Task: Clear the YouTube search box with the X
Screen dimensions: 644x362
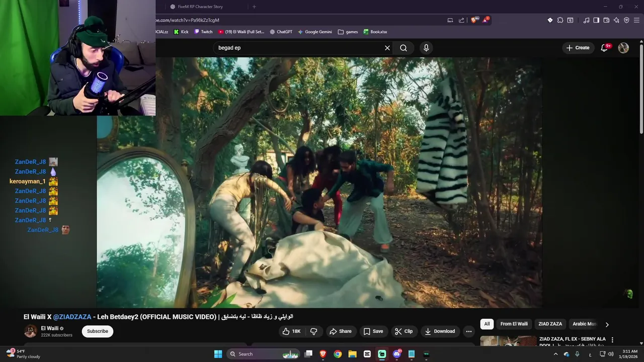Action: (x=387, y=48)
